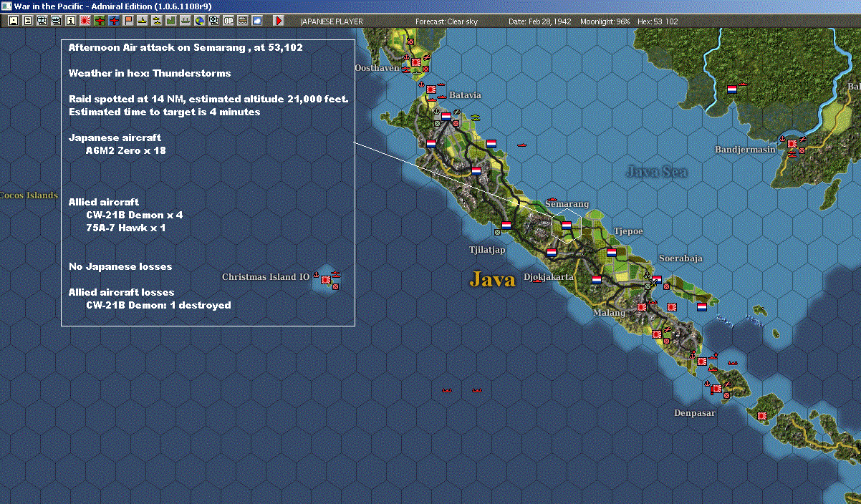Click the Tjilatjap map label
This screenshot has height=504, width=861.
(487, 250)
